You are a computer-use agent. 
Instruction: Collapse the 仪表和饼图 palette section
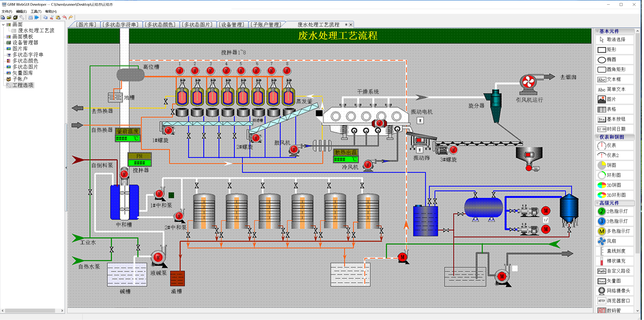pos(597,137)
